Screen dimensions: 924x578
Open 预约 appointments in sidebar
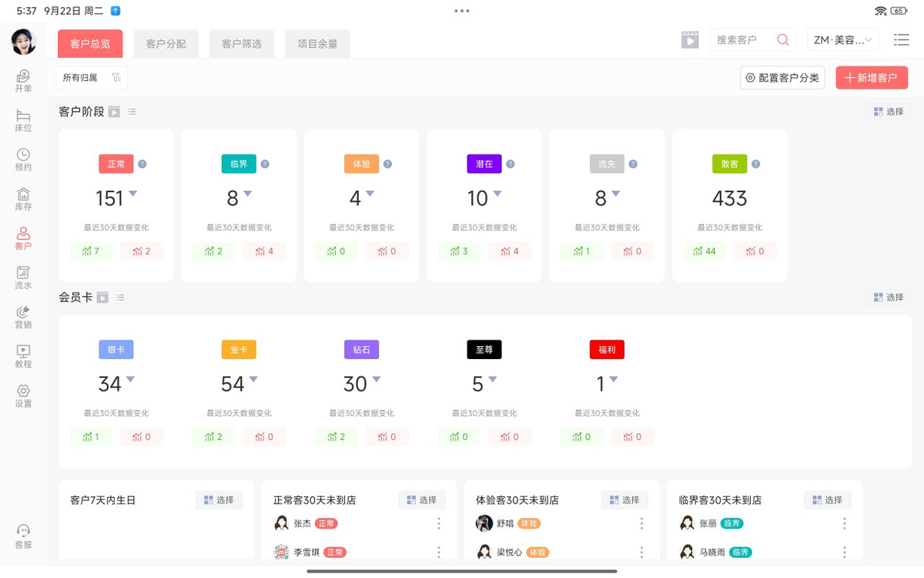pyautogui.click(x=23, y=160)
